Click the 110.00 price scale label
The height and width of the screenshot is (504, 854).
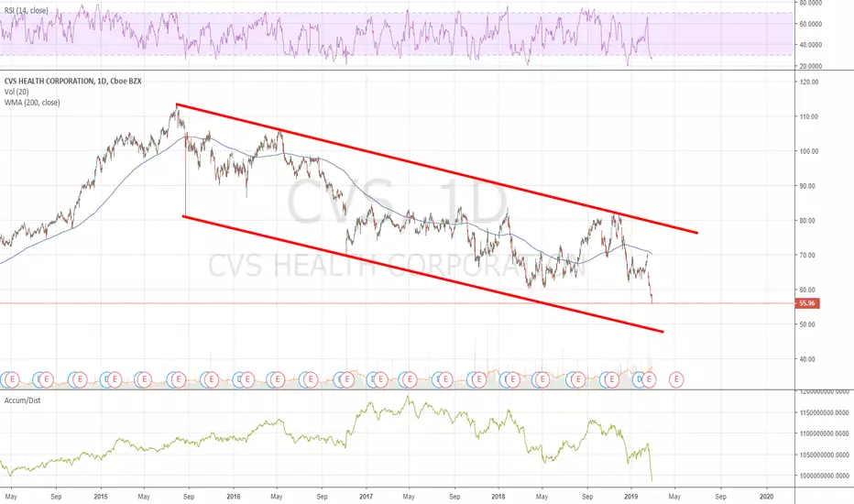[x=809, y=116]
